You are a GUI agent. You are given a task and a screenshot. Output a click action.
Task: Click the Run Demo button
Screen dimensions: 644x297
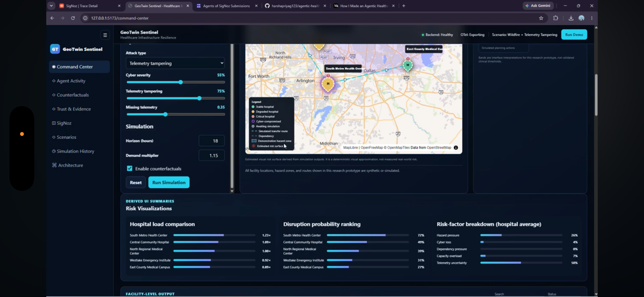(574, 35)
